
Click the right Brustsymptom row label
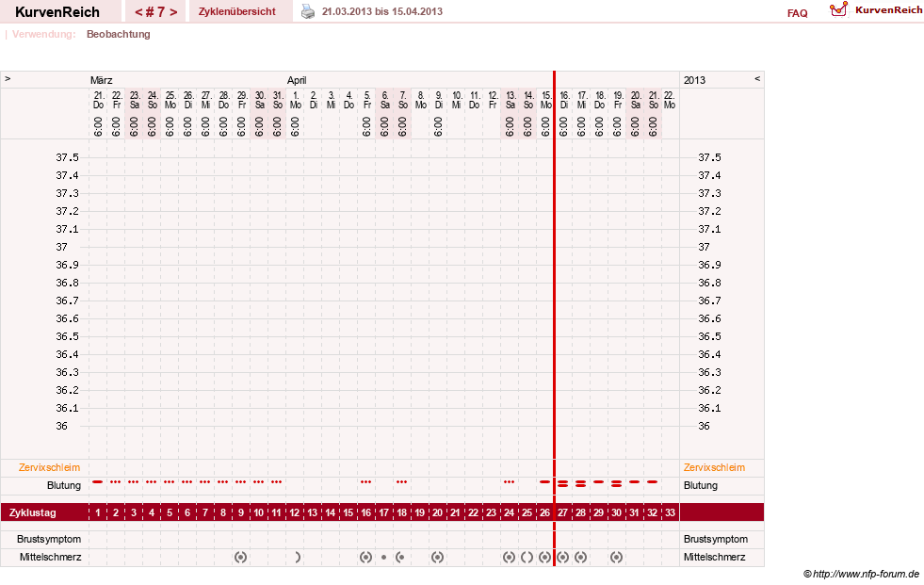pos(716,539)
